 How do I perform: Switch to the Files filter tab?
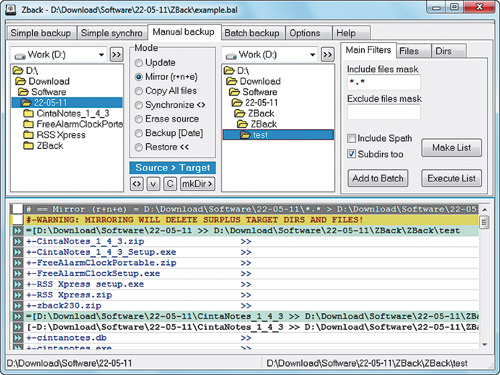tap(413, 51)
